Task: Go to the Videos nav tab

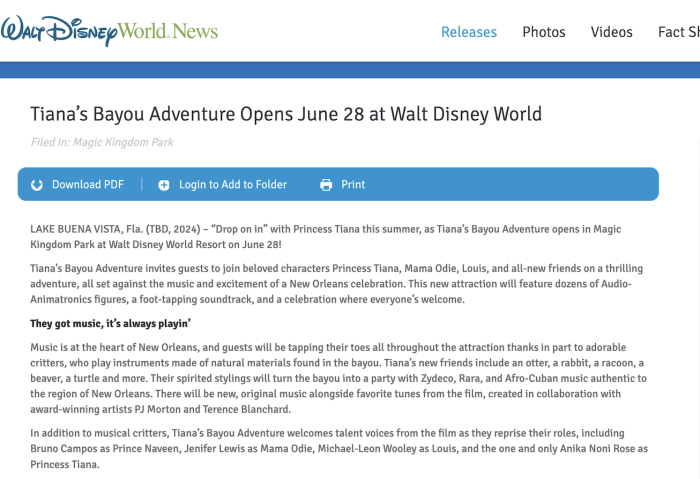Action: (612, 32)
